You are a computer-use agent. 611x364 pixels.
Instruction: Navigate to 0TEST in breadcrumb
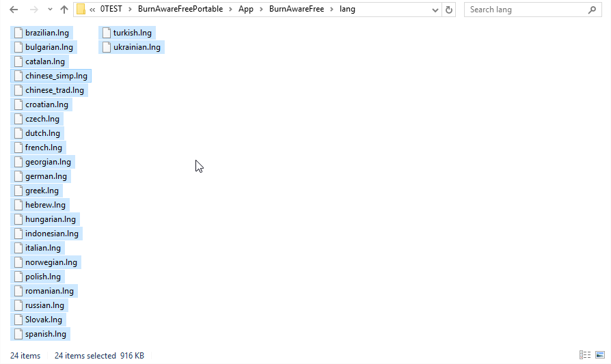(x=111, y=9)
